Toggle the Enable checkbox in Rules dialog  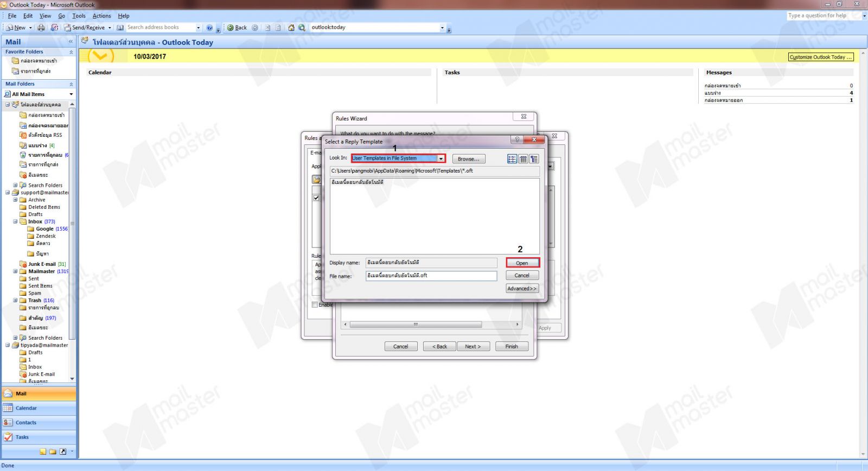click(x=315, y=305)
